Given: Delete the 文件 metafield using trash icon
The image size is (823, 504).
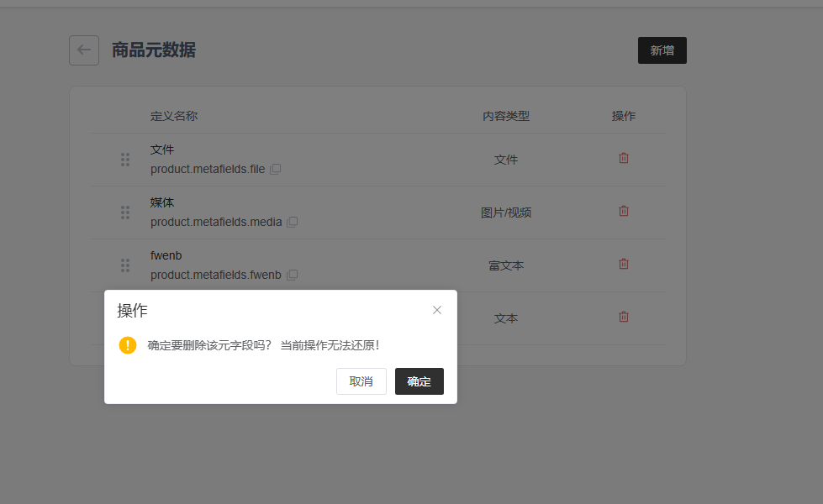Looking at the screenshot, I should click(624, 158).
